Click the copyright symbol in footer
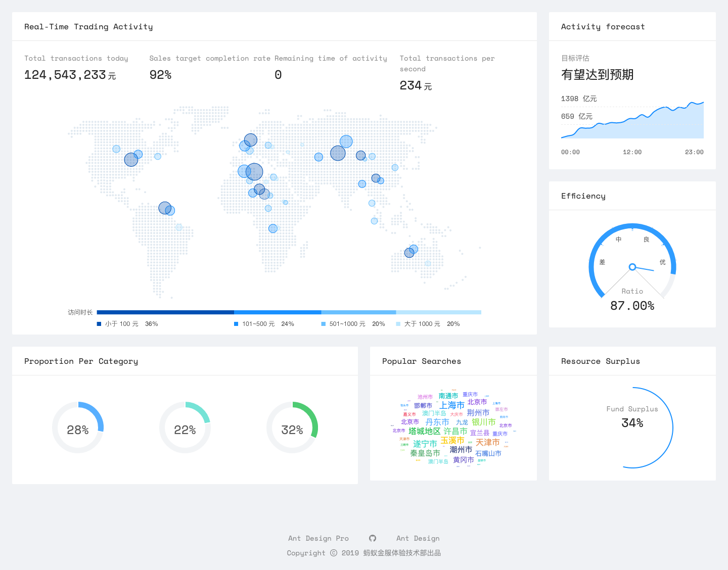 point(334,553)
